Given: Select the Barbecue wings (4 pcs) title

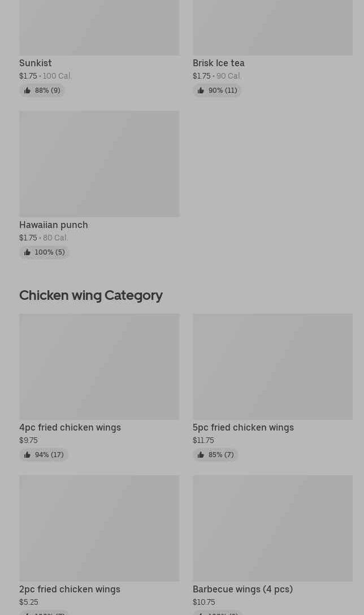Looking at the screenshot, I should (x=242, y=590).
